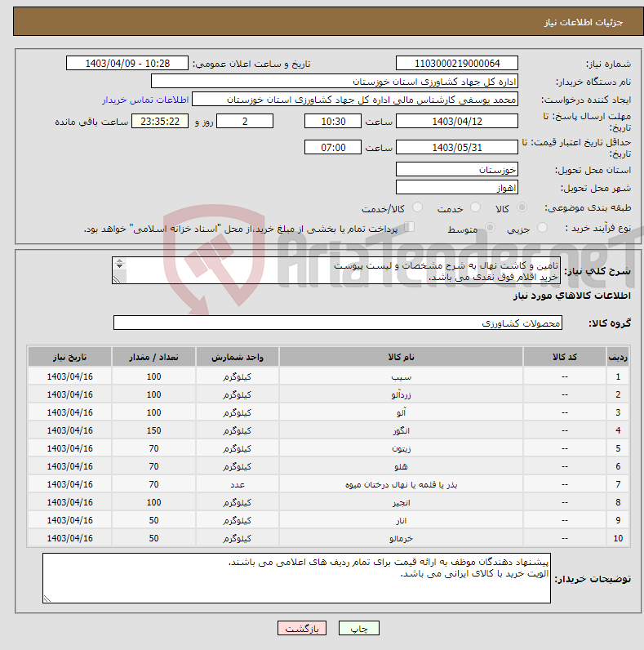Click the نام دستگاه خریدار field

tap(335, 82)
